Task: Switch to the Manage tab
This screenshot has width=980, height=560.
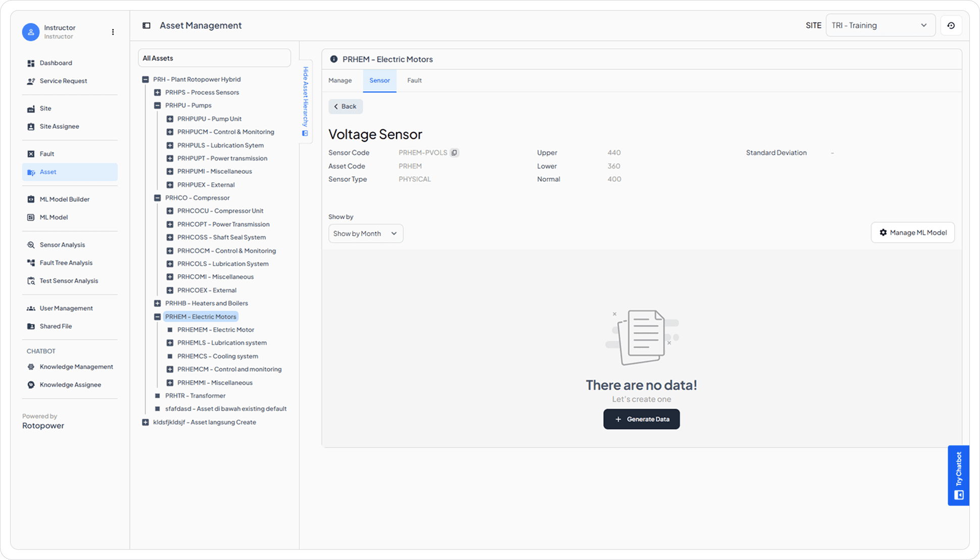Action: click(340, 80)
